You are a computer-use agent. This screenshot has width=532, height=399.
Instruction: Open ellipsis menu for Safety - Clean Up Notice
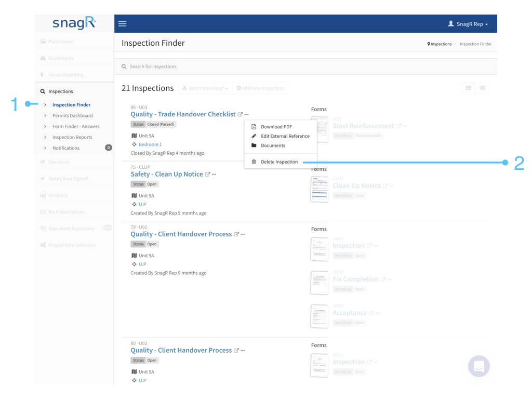(214, 175)
